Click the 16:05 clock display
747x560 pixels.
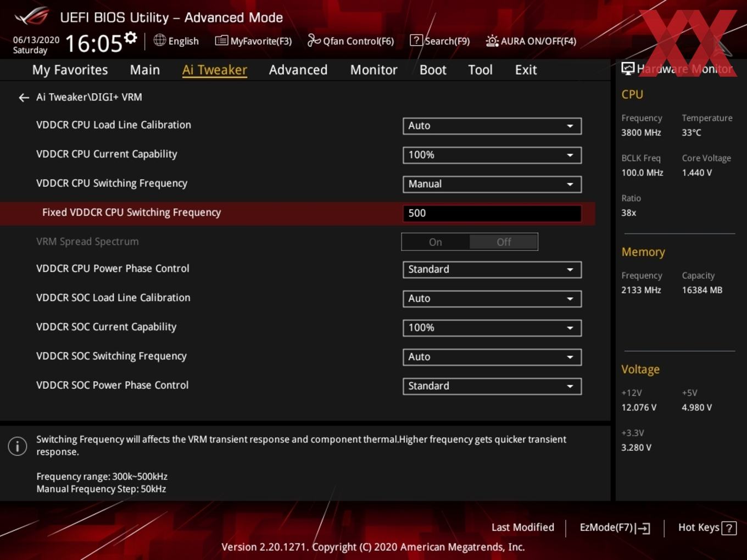coord(93,43)
